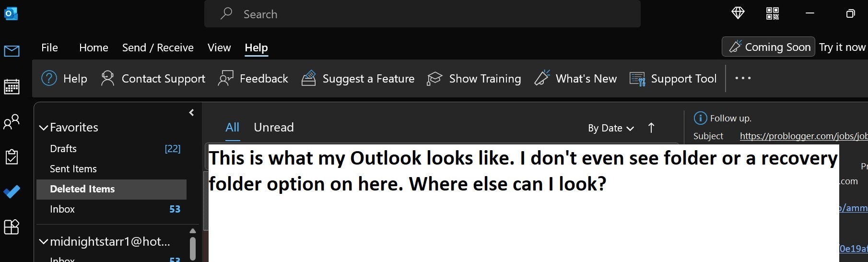Open What's New in the ribbon

[x=575, y=79]
